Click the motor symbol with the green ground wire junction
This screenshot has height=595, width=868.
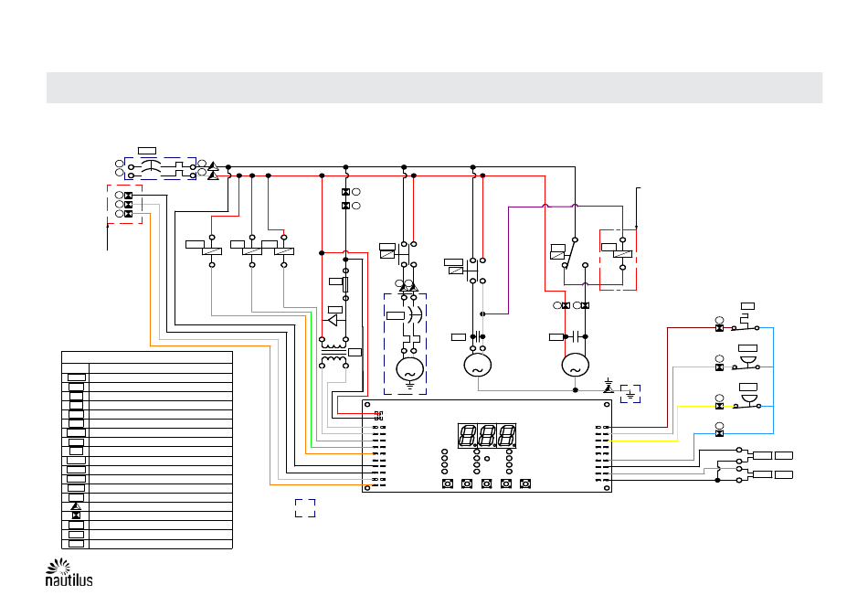(575, 366)
